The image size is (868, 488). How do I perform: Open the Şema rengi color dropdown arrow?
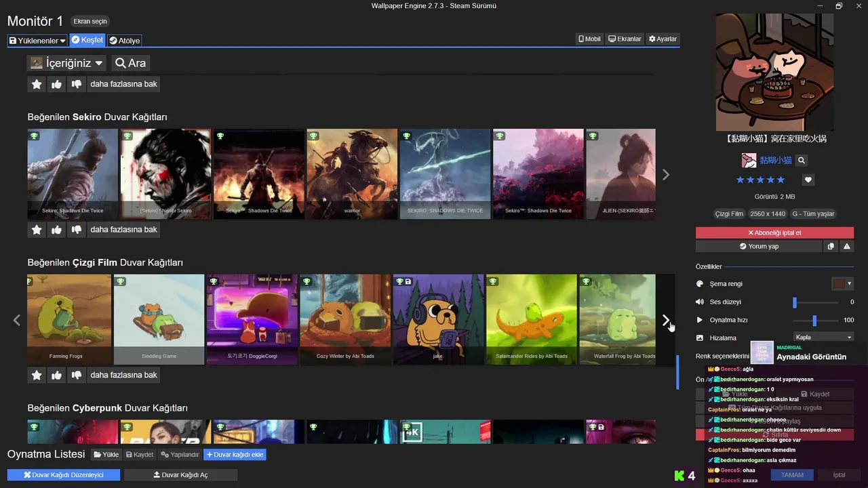849,284
